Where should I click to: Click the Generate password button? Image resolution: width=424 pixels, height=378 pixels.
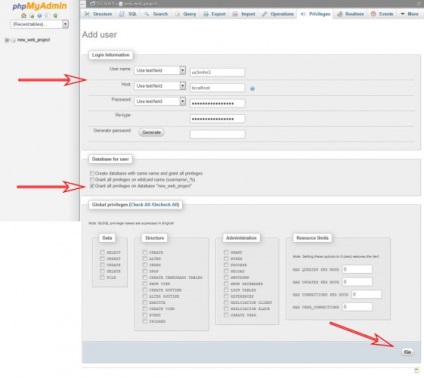click(x=151, y=132)
